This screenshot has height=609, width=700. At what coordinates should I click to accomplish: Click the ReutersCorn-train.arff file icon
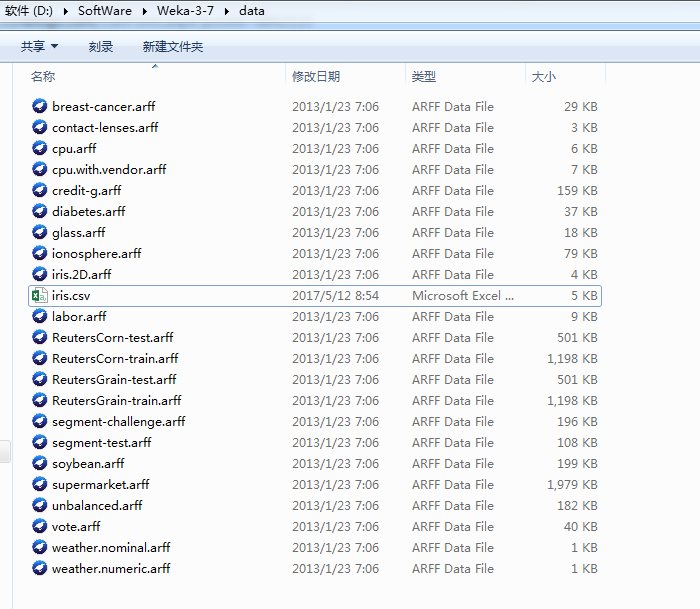tap(40, 358)
